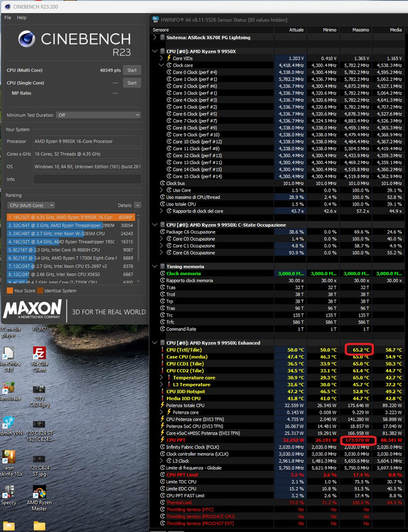
Task: Select the CPU CCD1 (Tdie) row
Action: (277, 364)
